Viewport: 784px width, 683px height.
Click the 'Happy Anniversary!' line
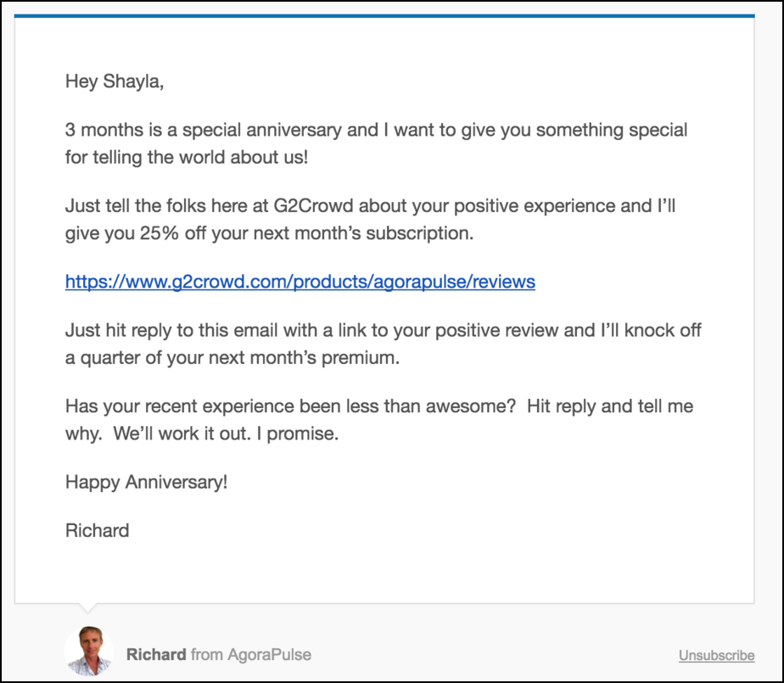[147, 483]
